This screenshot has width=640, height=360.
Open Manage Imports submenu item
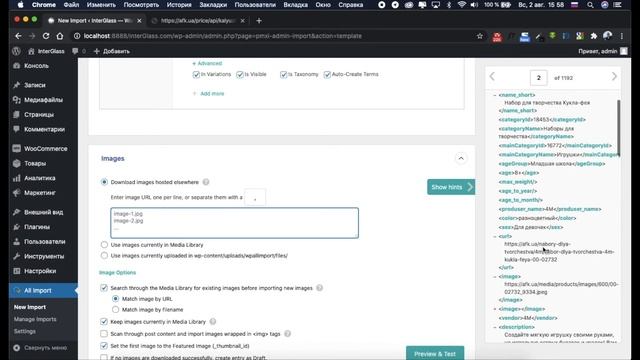pyautogui.click(x=35, y=319)
